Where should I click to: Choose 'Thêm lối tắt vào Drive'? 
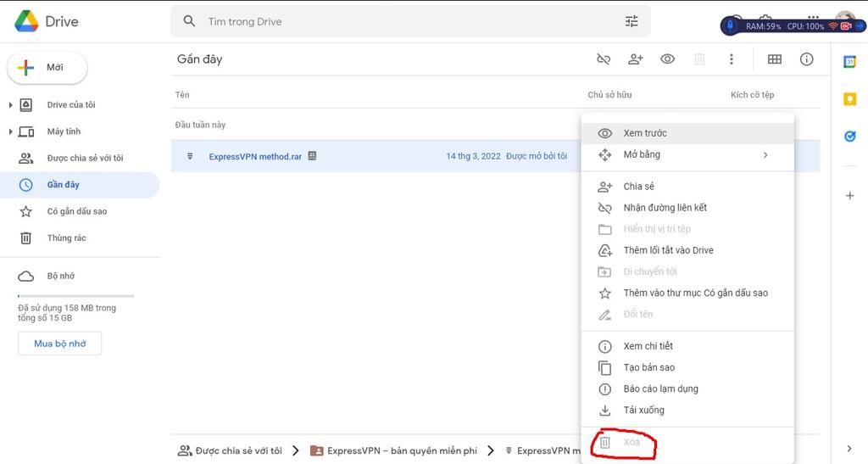[687, 250]
